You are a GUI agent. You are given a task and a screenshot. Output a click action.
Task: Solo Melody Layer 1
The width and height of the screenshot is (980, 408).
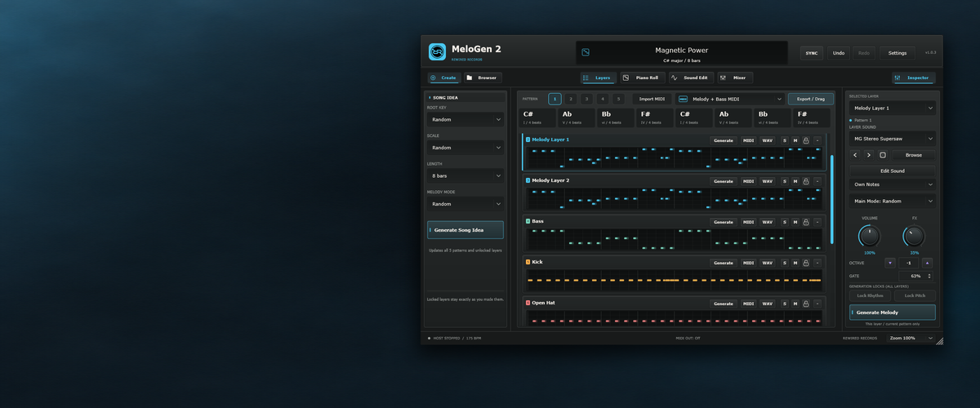click(x=785, y=140)
